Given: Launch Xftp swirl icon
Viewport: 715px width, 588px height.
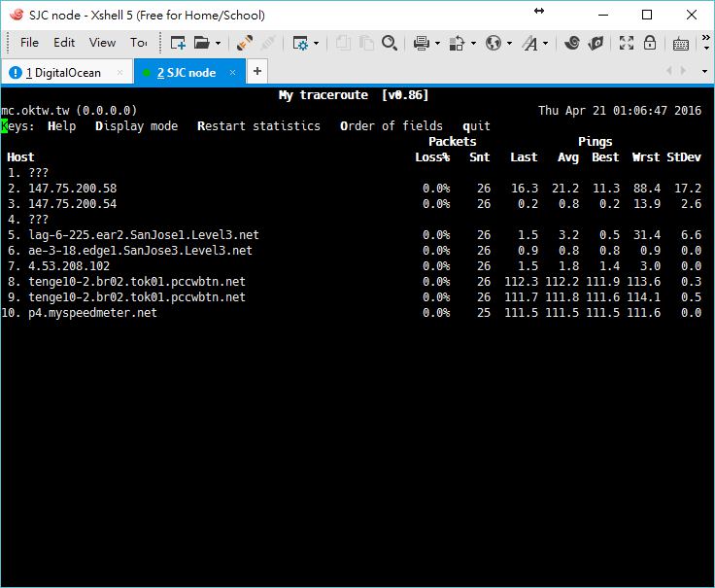Looking at the screenshot, I should (572, 43).
